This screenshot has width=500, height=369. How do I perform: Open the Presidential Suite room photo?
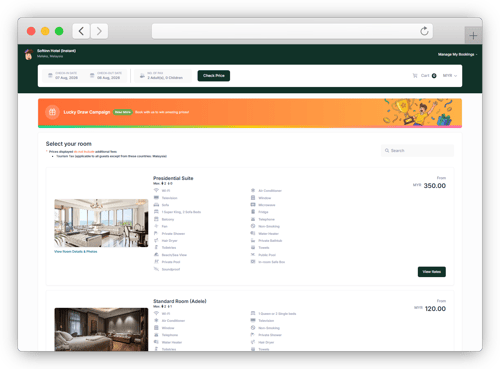pyautogui.click(x=101, y=223)
